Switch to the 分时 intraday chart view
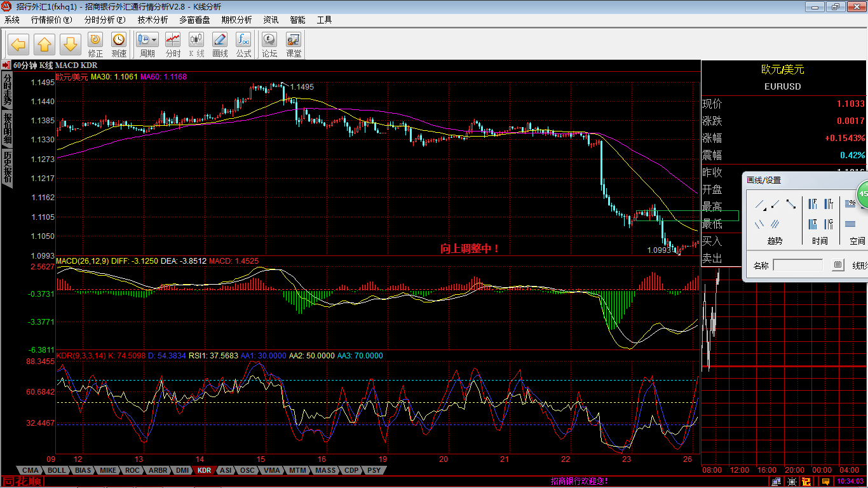The height and width of the screenshot is (488, 868). (x=173, y=44)
